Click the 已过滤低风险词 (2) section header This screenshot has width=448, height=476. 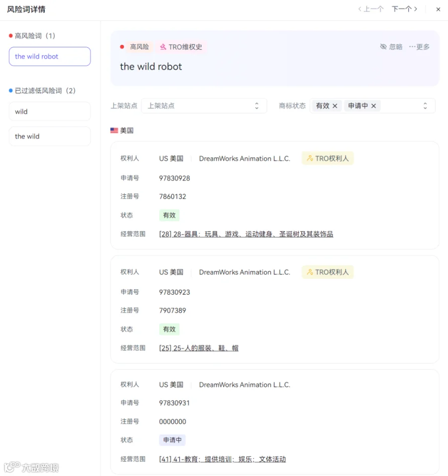42,91
